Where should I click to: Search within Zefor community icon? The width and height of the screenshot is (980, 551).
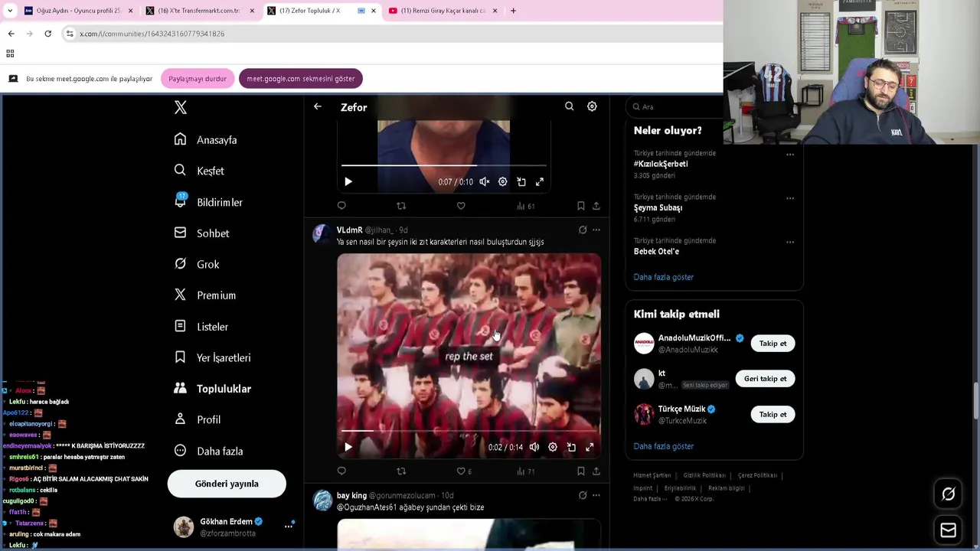coord(569,106)
